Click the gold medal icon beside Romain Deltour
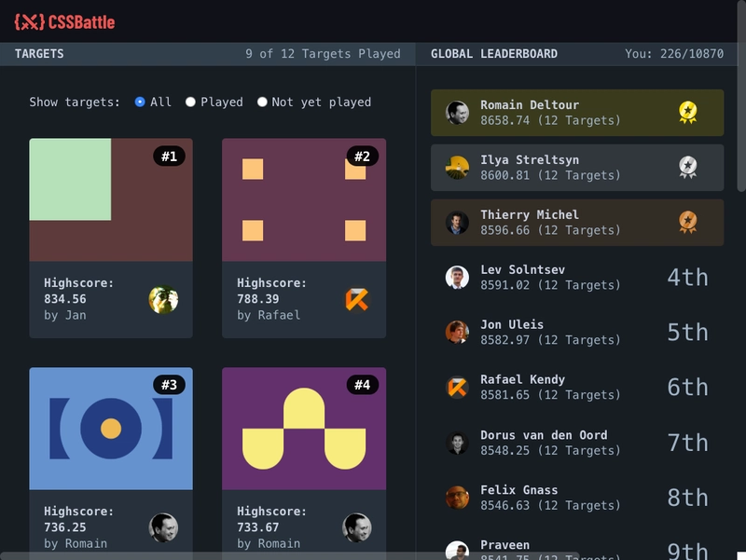This screenshot has width=746, height=560. coord(687,111)
